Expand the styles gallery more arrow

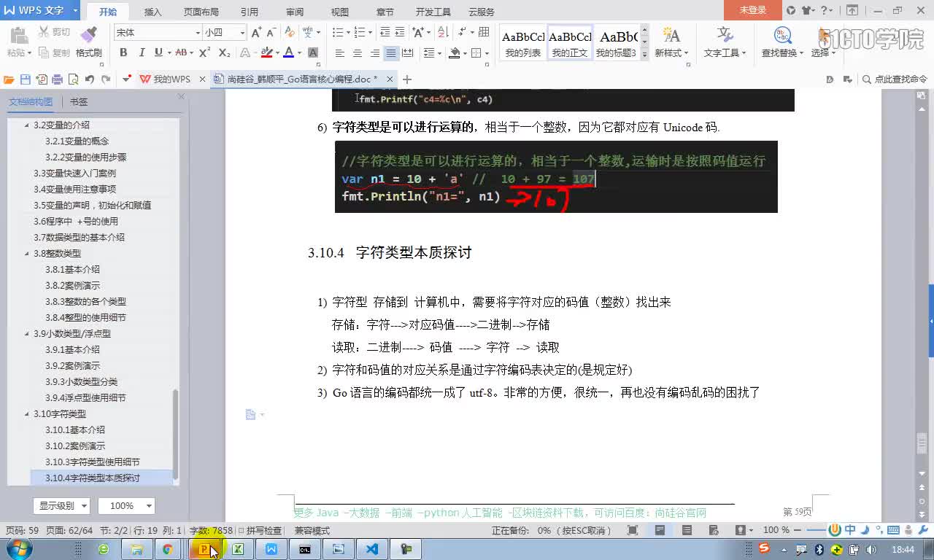pos(644,55)
